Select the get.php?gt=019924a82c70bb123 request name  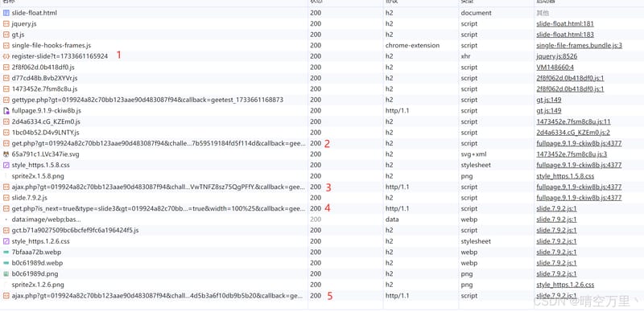point(159,143)
